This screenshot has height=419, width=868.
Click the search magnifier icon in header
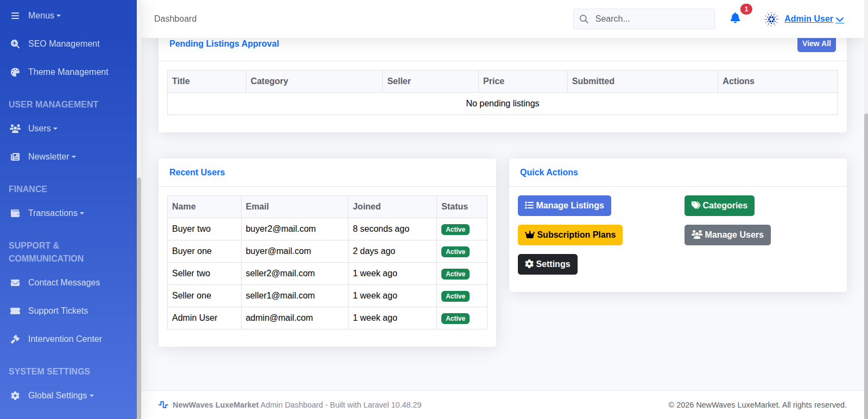tap(584, 19)
